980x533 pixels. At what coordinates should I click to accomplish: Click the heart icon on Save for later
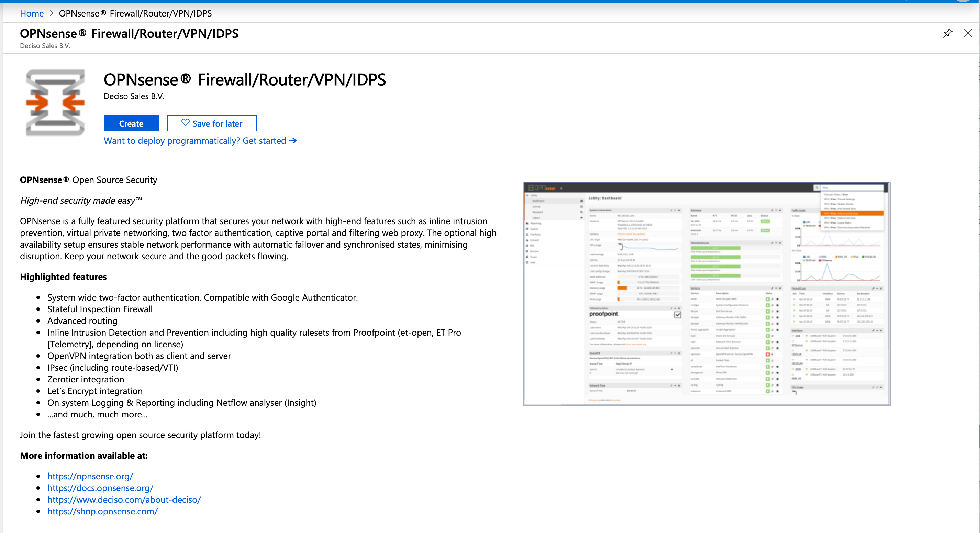tap(185, 123)
